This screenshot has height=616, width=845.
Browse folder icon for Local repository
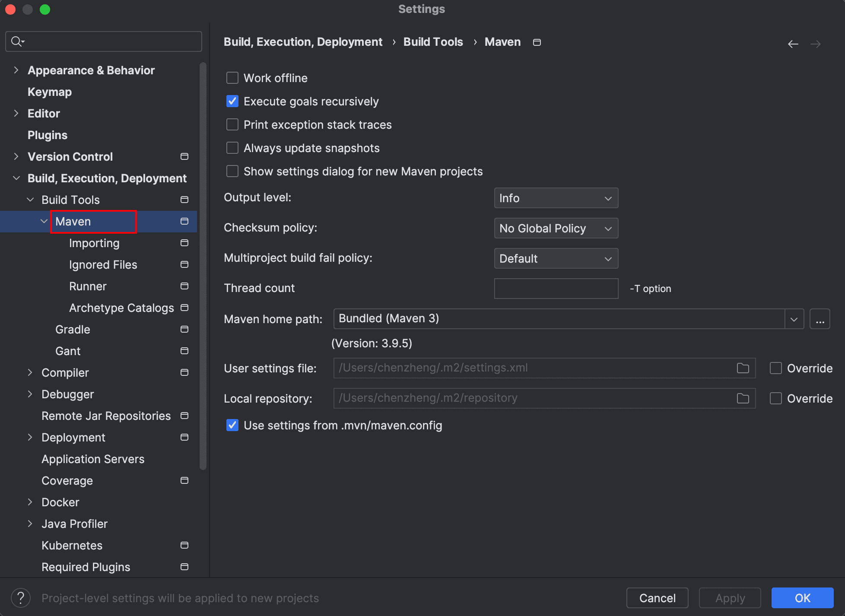(x=743, y=398)
